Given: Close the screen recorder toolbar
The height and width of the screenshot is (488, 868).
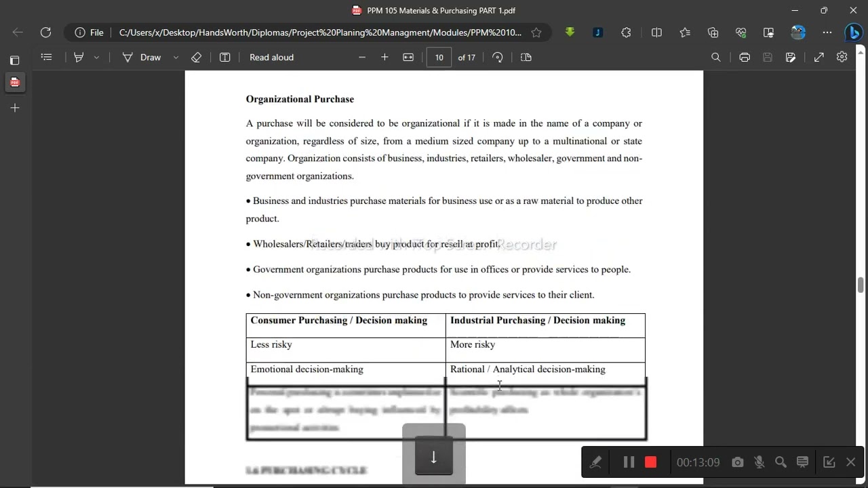Looking at the screenshot, I should coord(850,462).
